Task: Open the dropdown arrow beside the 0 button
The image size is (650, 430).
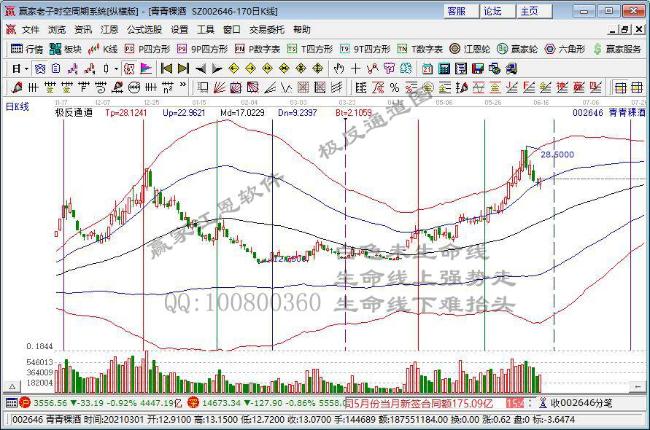Action: [116, 68]
